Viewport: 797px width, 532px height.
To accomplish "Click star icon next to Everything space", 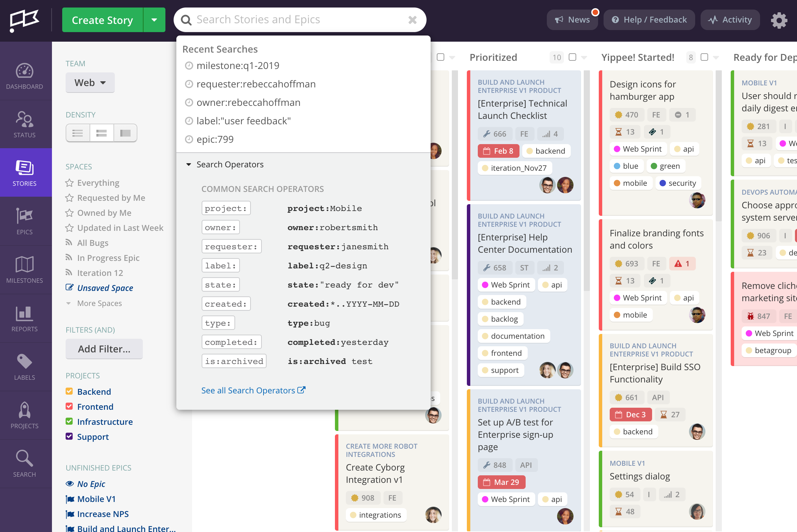I will click(69, 183).
